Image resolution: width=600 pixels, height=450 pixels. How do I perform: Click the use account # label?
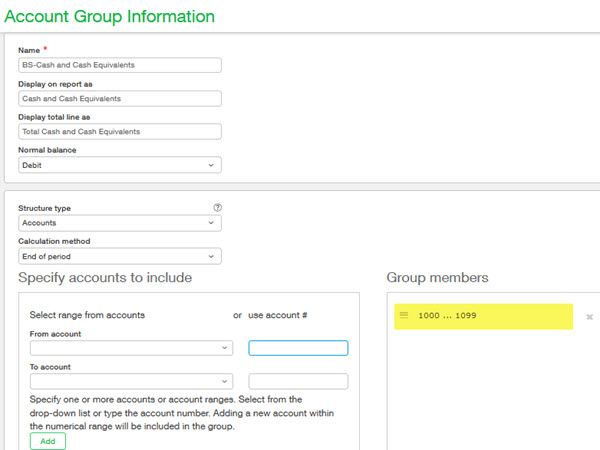click(277, 315)
